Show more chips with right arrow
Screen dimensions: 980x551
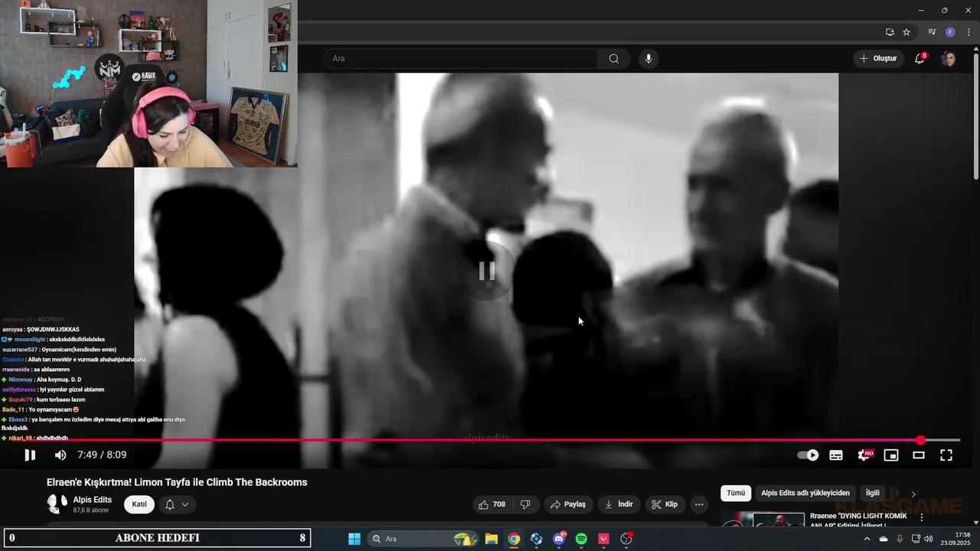913,494
